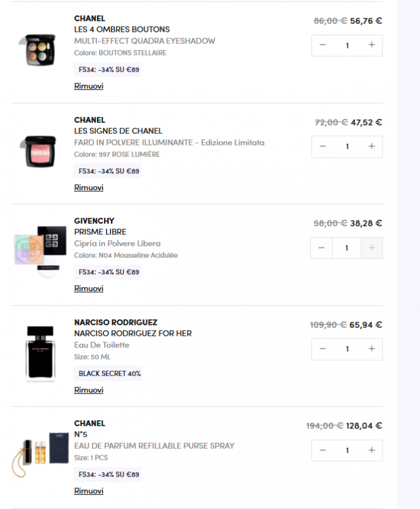Reduce Narciso Rodriguez For Her quantity
This screenshot has width=420, height=509.
point(322,349)
